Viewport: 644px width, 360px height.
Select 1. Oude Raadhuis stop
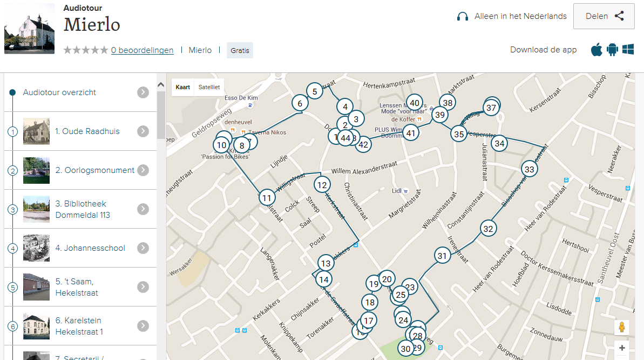tap(80, 131)
